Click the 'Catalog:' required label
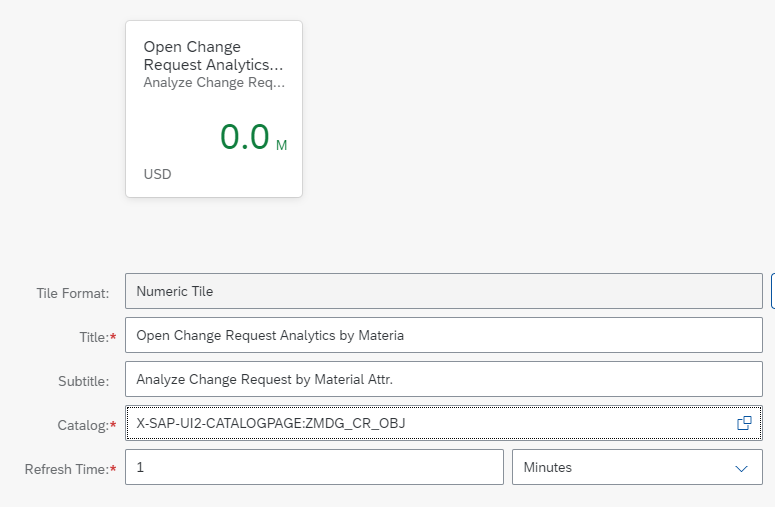The image size is (775, 507). [87, 425]
